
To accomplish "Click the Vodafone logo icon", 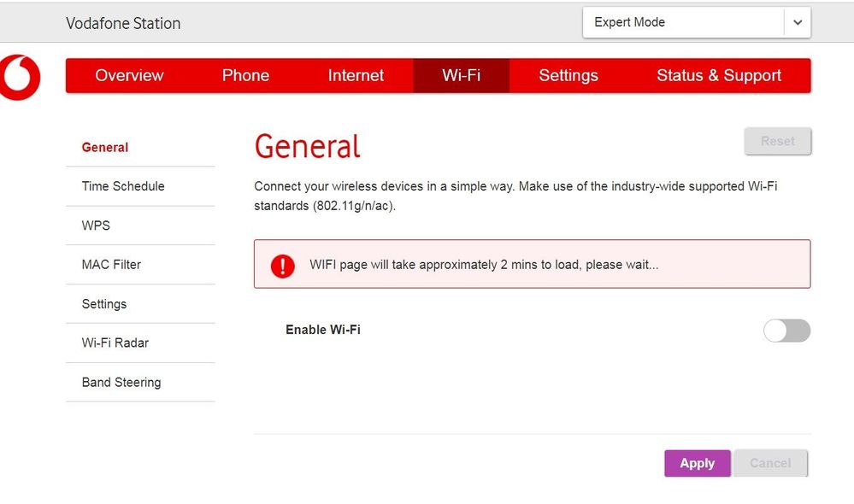I will click(x=20, y=77).
